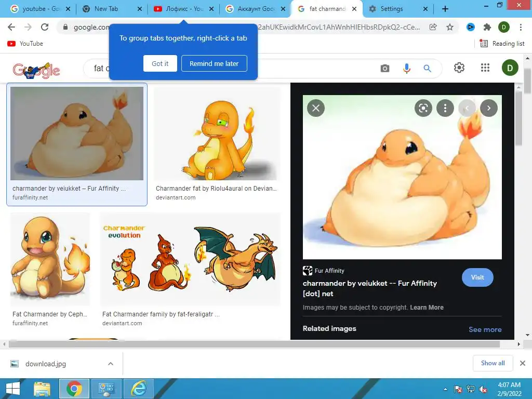
Task: Open File Explorer from taskbar
Action: (x=42, y=389)
